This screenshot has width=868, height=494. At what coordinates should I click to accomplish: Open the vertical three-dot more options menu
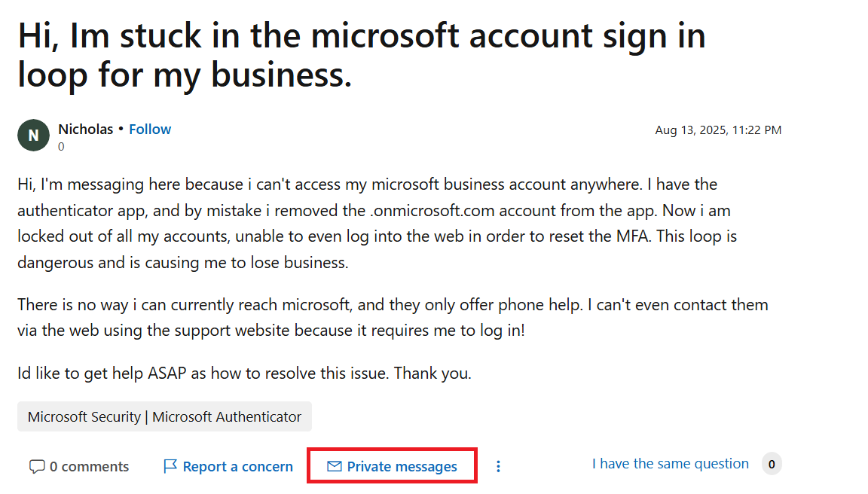coord(498,467)
